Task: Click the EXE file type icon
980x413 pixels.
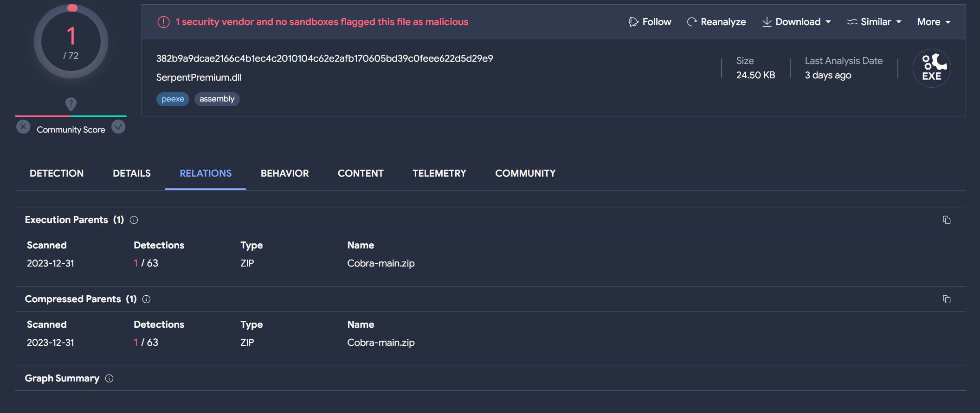Action: point(931,68)
